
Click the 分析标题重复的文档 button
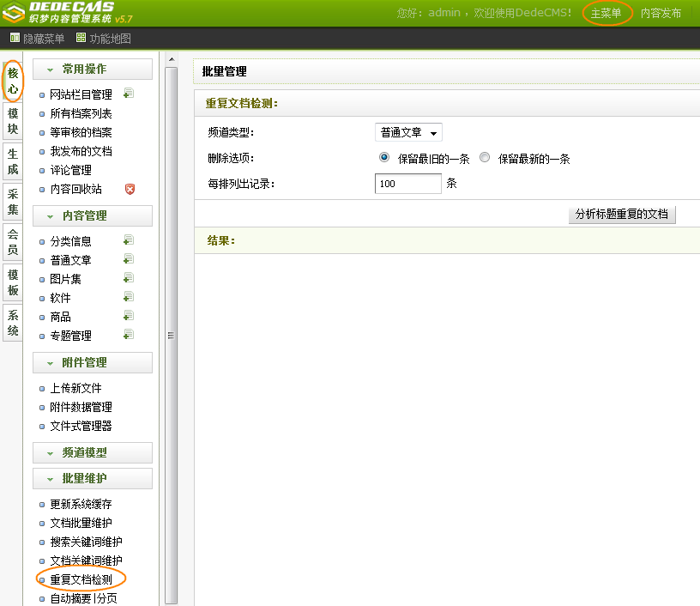pos(622,214)
